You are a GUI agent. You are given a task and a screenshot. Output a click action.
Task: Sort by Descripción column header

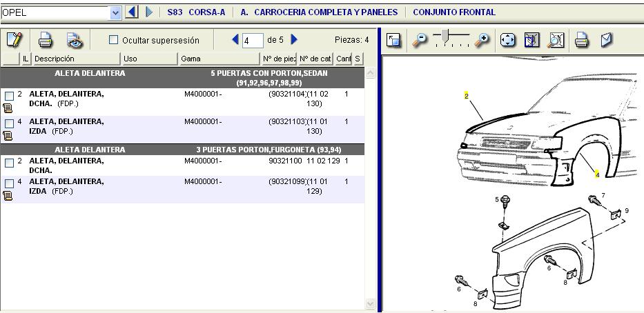tap(76, 59)
